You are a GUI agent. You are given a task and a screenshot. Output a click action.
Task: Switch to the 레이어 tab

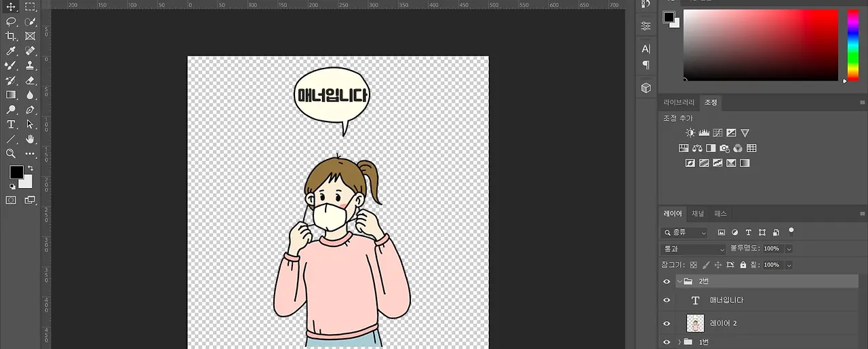tap(673, 214)
